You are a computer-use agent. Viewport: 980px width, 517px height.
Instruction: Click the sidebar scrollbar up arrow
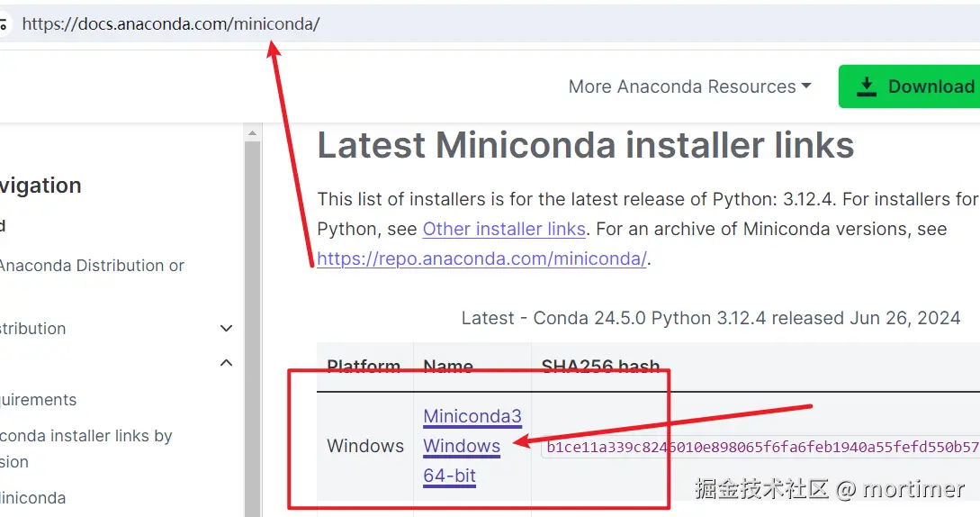(x=253, y=132)
